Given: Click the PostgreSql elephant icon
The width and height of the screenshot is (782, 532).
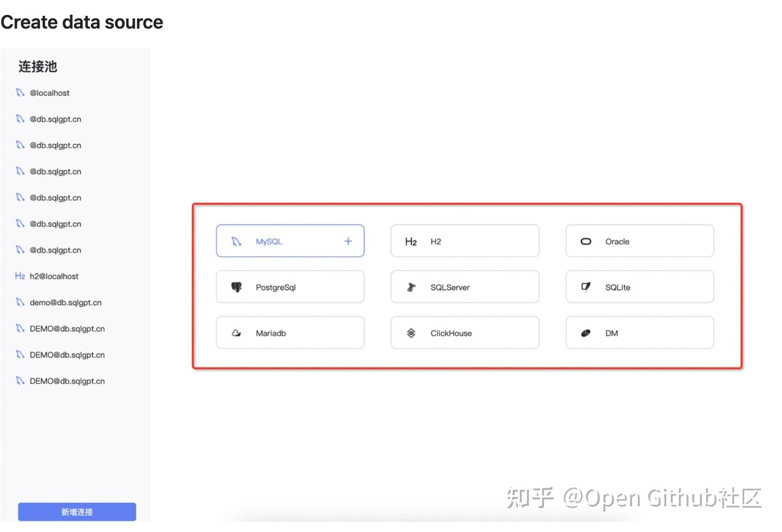Looking at the screenshot, I should tap(237, 287).
